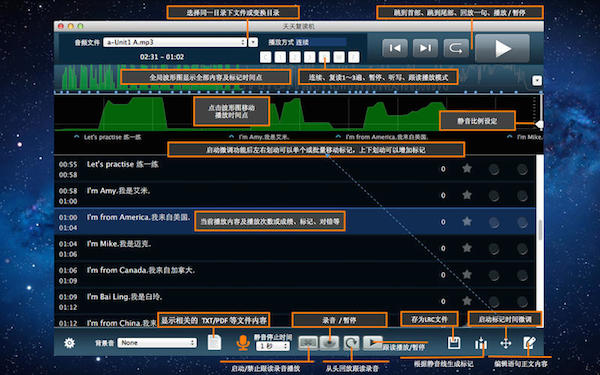
Task: Edit sentence text with pencil icon
Action: [530, 343]
